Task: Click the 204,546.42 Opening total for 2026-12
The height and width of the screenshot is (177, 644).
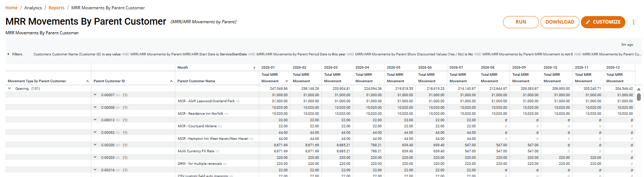Action: pos(624,89)
